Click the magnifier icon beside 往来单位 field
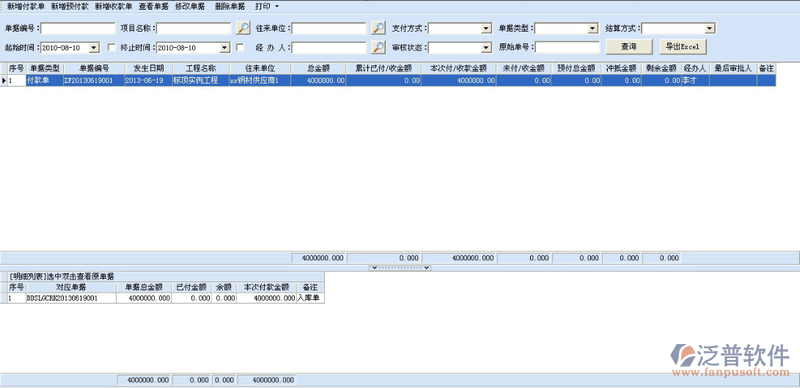Image resolution: width=800 pixels, height=388 pixels. (x=378, y=28)
